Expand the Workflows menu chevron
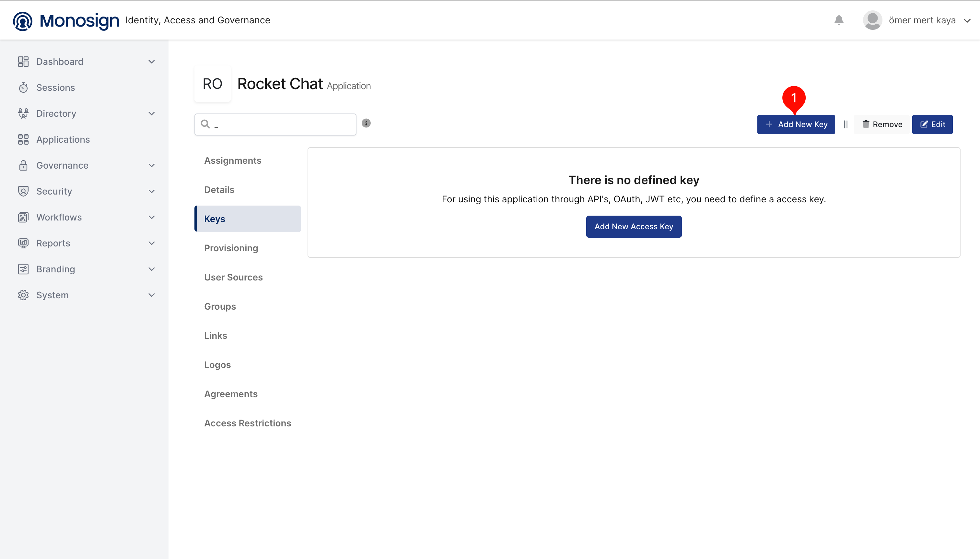This screenshot has height=559, width=980. (152, 217)
